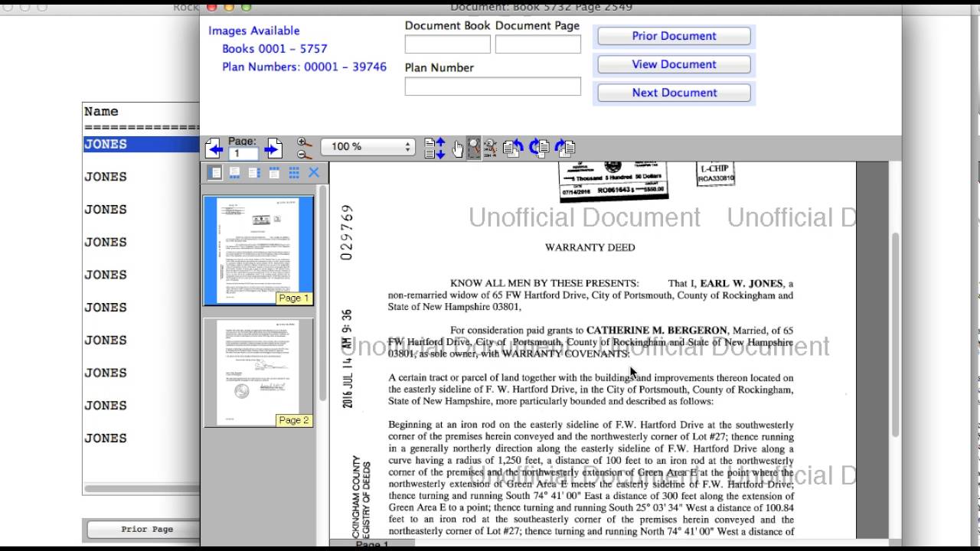Screen dimensions: 980x551
Task: Click the 'Books 0001 – 5757' text
Action: [275, 48]
